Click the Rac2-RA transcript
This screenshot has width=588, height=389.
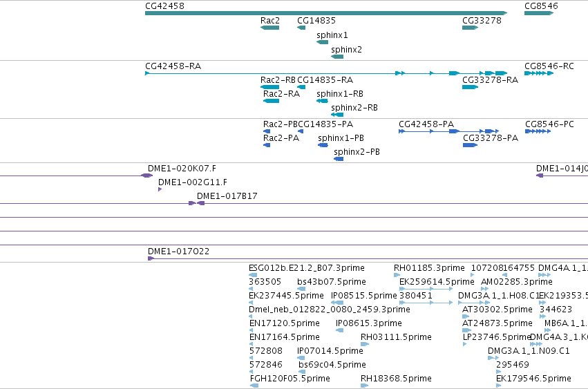click(271, 101)
